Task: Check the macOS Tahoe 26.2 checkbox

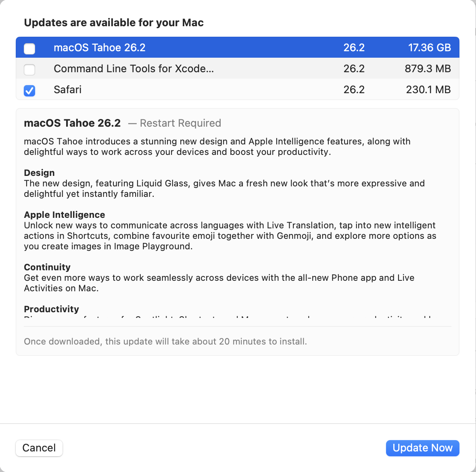Action: coord(29,48)
